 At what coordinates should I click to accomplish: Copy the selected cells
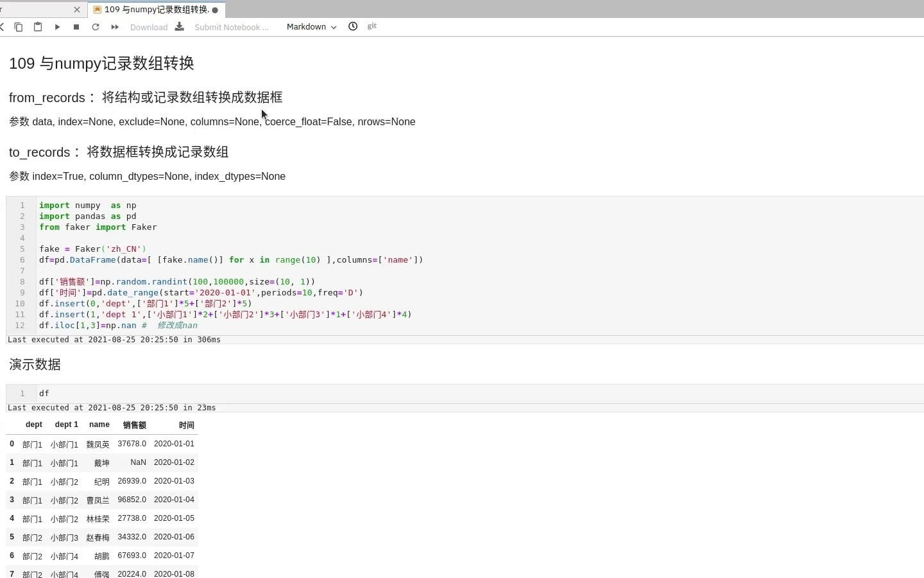[19, 27]
